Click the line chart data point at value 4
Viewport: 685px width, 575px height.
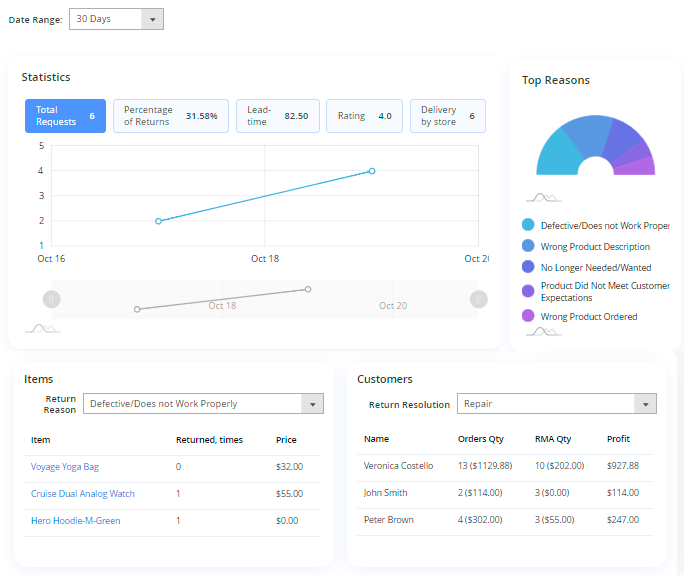(372, 171)
